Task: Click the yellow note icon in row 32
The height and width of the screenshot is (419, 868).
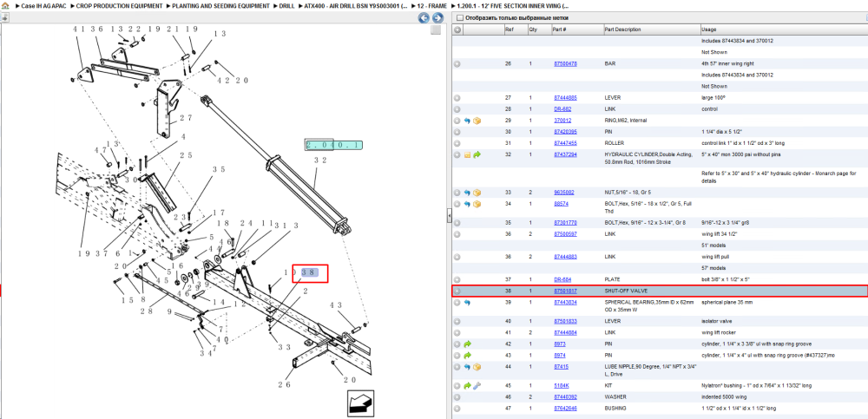Action: pyautogui.click(x=467, y=155)
